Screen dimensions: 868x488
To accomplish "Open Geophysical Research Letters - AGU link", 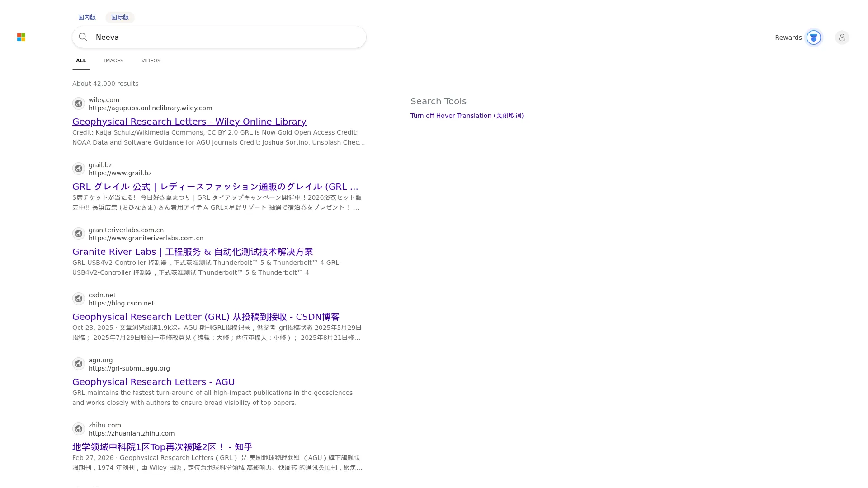I will tap(154, 382).
